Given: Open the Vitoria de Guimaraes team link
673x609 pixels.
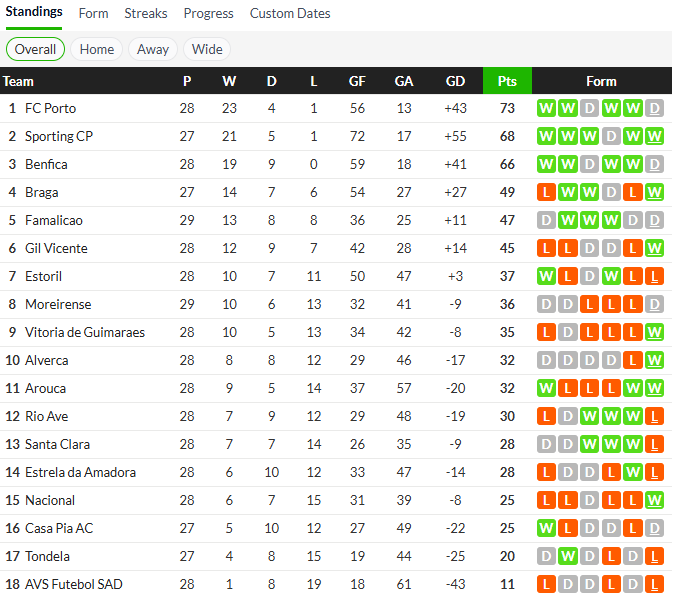Looking at the screenshot, I should tap(85, 332).
